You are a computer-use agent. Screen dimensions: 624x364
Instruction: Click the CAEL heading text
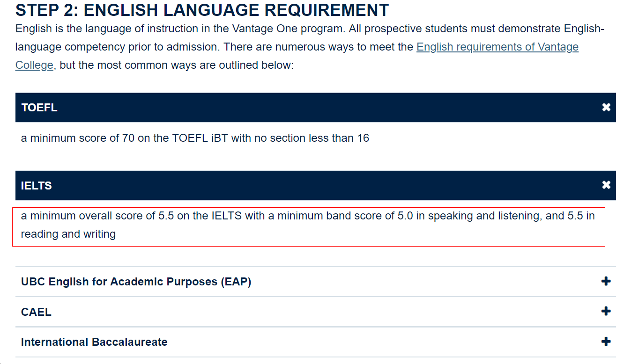(x=36, y=312)
